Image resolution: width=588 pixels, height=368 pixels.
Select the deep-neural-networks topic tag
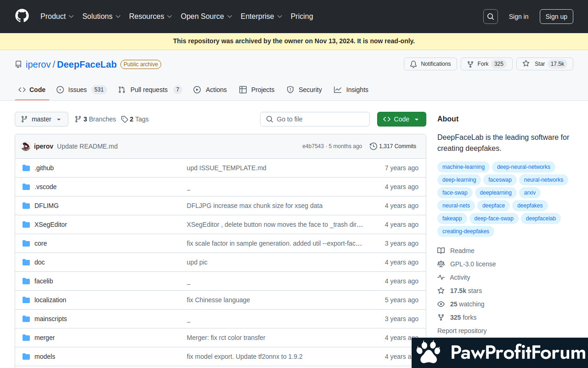[524, 167]
